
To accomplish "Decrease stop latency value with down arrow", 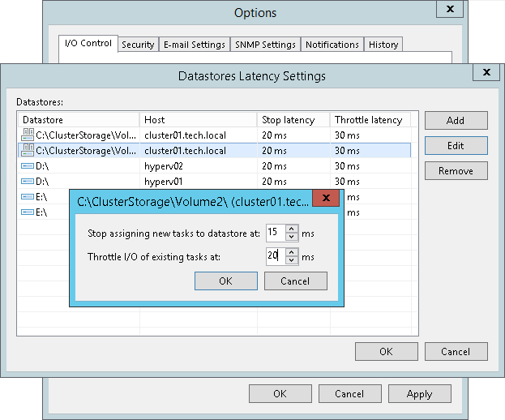I will pyautogui.click(x=292, y=238).
